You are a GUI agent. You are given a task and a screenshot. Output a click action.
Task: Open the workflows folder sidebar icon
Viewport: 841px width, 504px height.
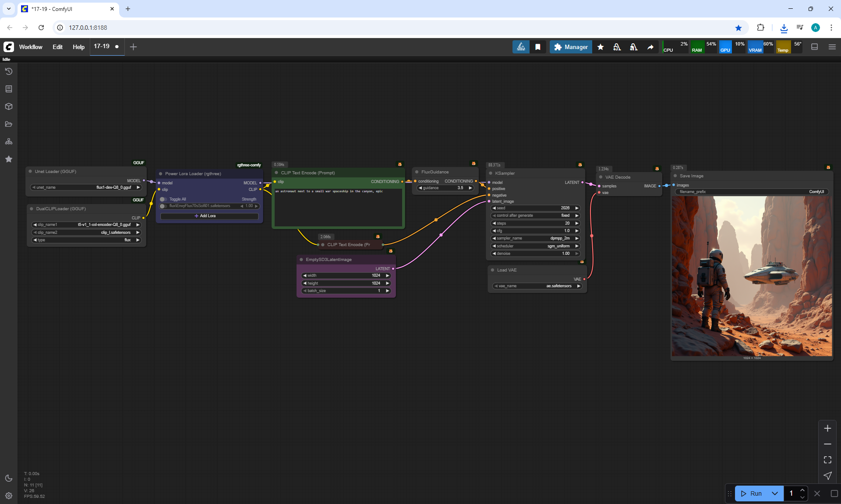point(9,124)
